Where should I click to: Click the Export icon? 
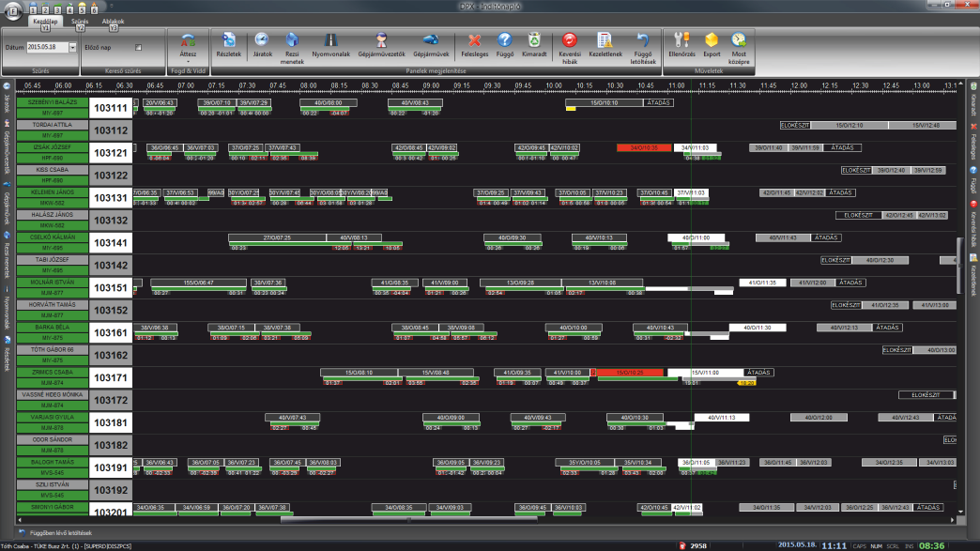point(712,40)
